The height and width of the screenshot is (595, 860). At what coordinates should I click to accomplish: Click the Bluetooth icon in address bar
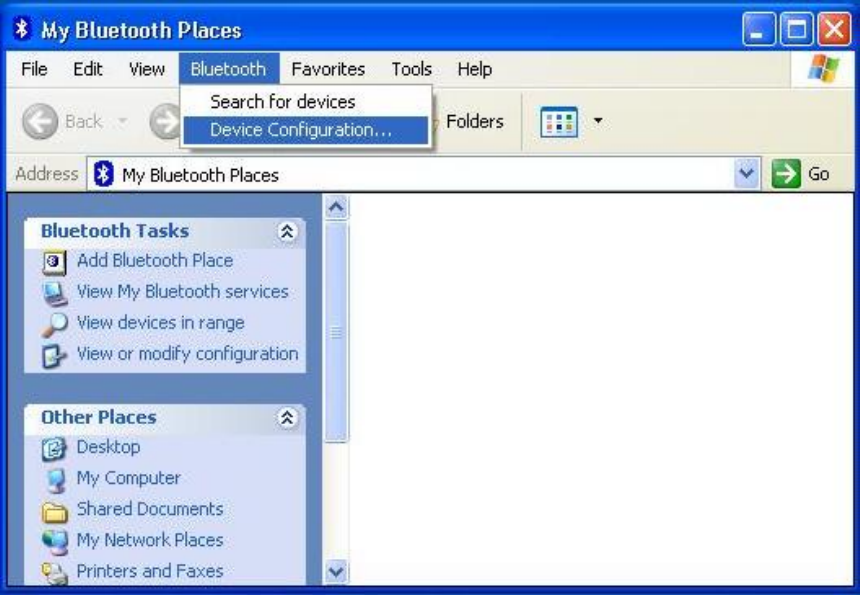click(x=103, y=174)
